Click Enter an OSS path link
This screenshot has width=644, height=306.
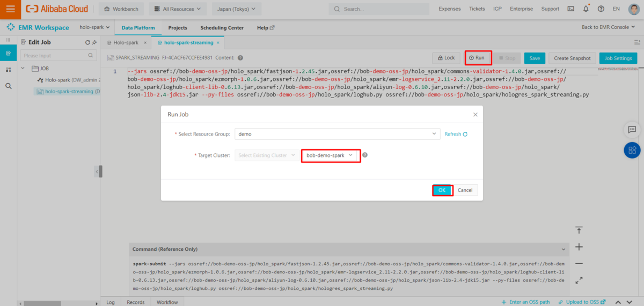pyautogui.click(x=526, y=302)
